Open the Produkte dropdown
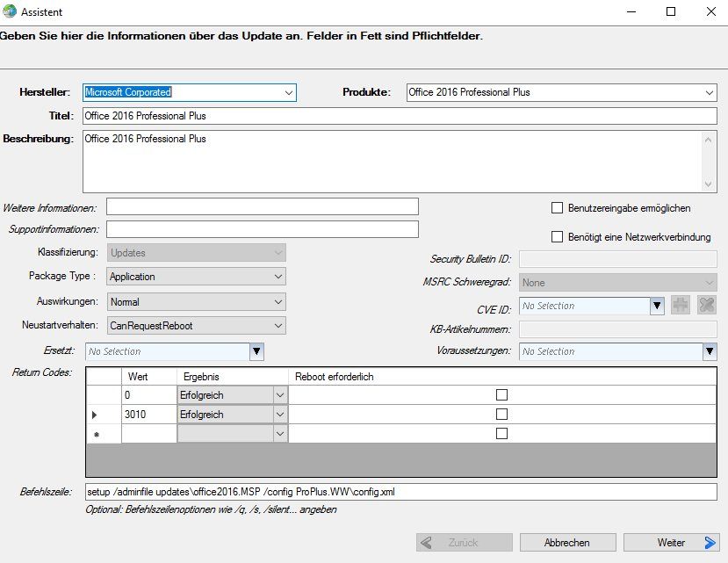The width and height of the screenshot is (728, 563). 709,92
